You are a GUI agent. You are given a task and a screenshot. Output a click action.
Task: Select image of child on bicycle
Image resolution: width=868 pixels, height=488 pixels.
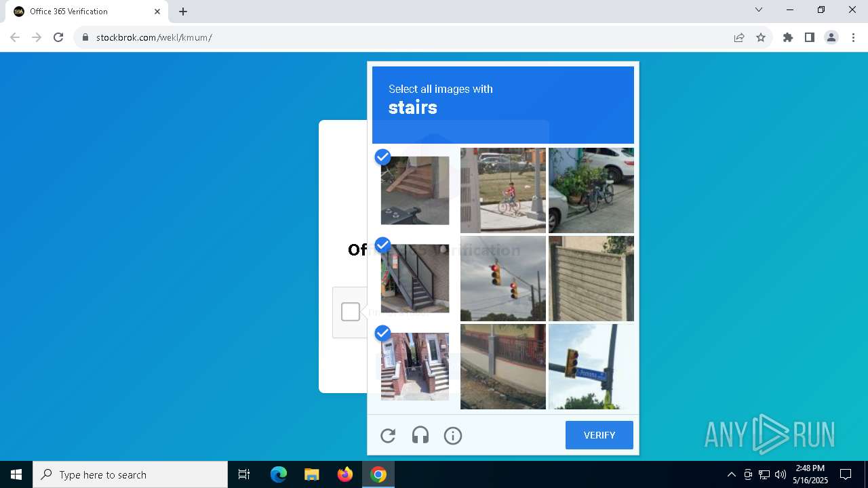click(x=503, y=190)
